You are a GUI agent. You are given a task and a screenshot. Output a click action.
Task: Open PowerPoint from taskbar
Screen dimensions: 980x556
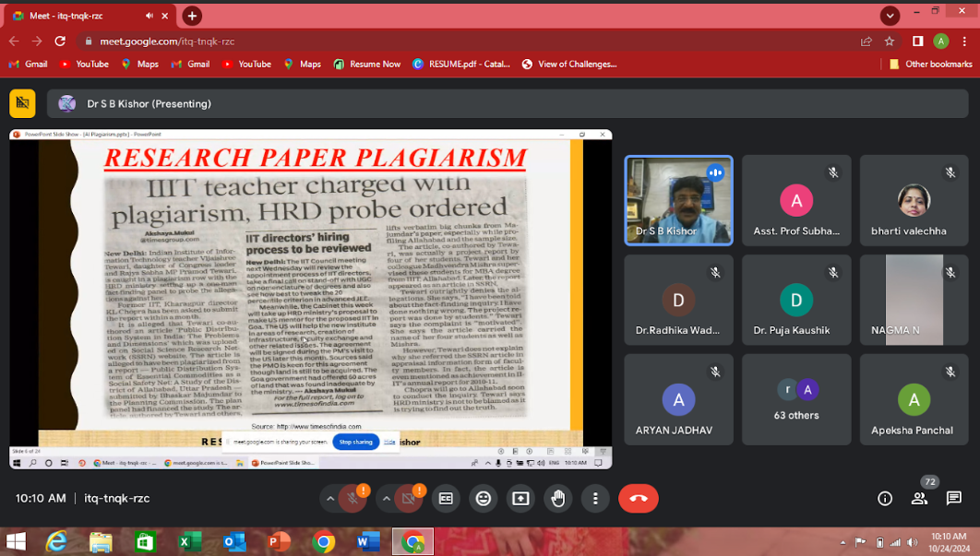pos(279,541)
